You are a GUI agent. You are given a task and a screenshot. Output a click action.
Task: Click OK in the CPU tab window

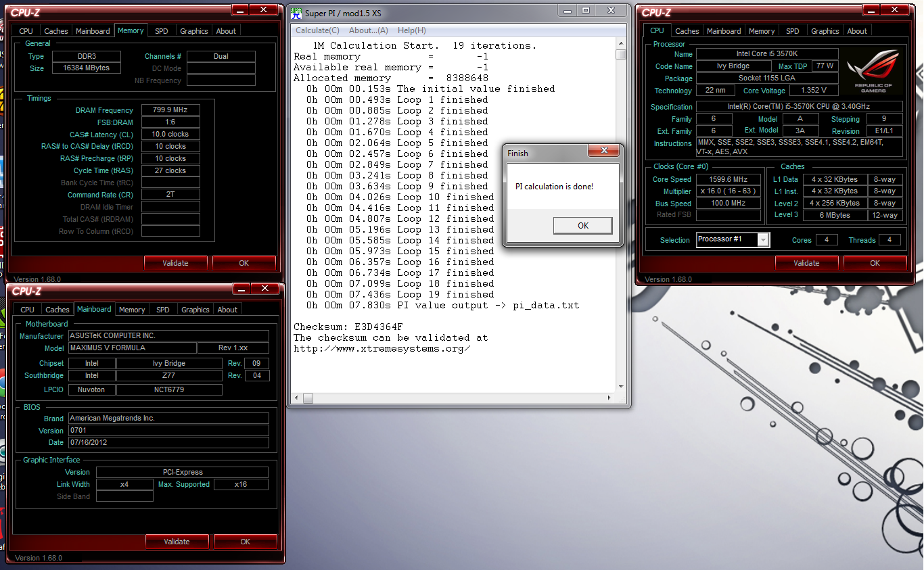[x=875, y=263]
